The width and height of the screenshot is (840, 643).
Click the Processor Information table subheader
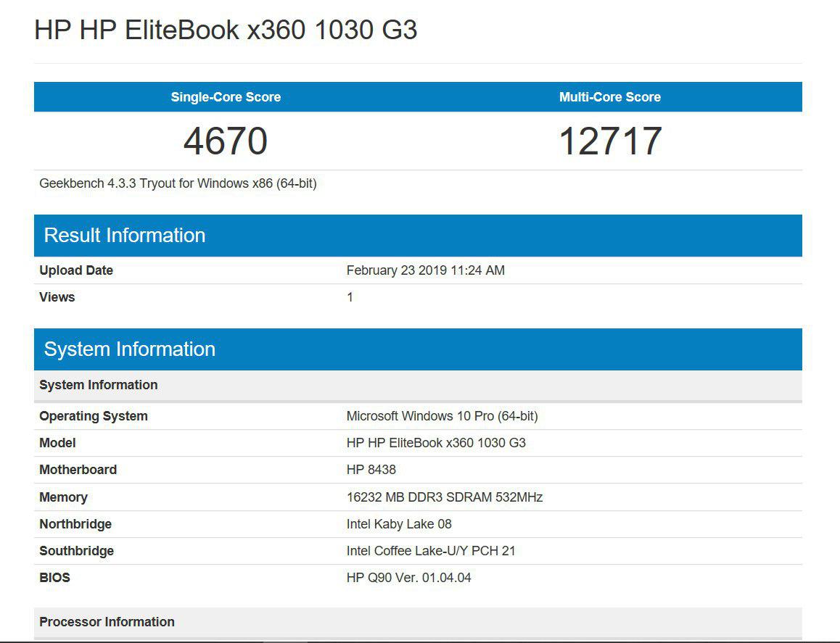(x=107, y=622)
